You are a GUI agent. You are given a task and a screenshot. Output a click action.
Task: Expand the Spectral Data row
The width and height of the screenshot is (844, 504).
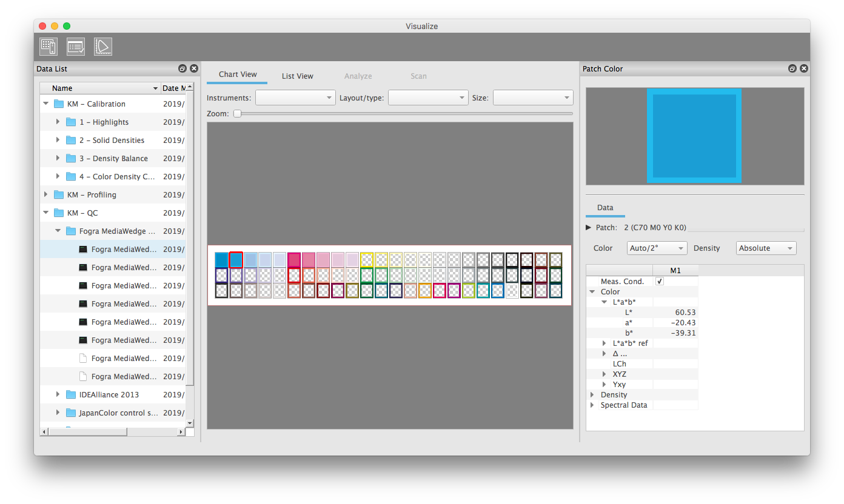(592, 405)
